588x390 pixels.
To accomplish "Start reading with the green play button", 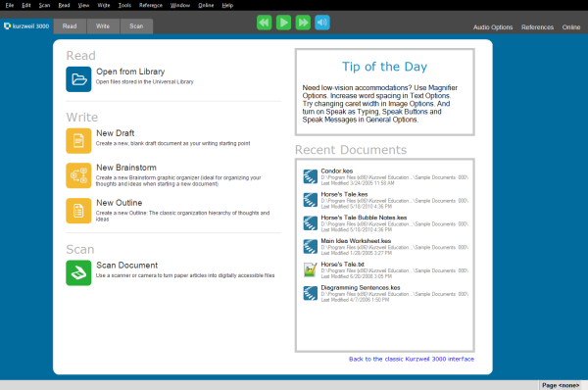I will click(283, 23).
